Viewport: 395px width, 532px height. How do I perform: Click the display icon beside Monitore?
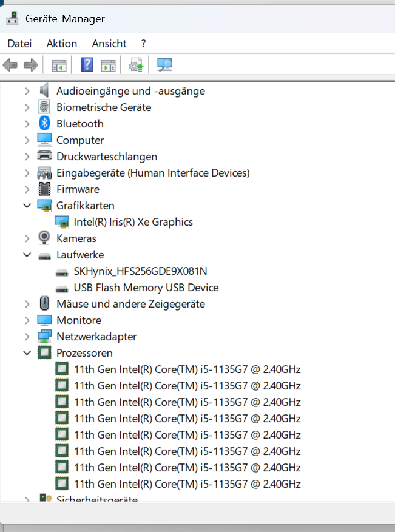(44, 320)
